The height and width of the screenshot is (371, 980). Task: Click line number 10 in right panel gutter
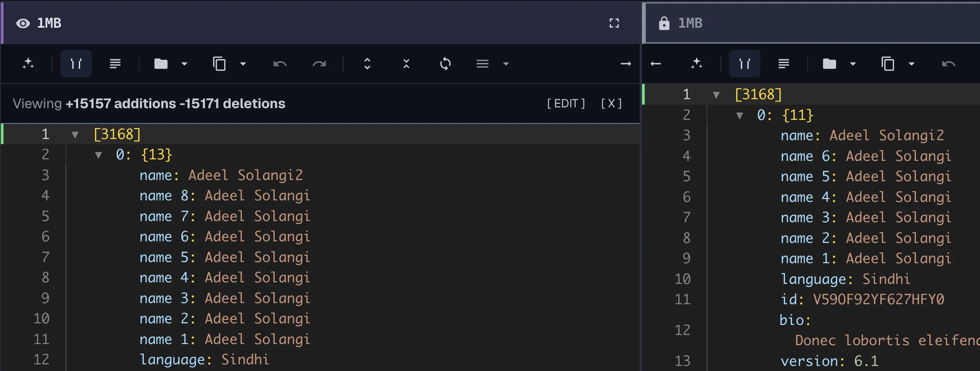point(683,279)
